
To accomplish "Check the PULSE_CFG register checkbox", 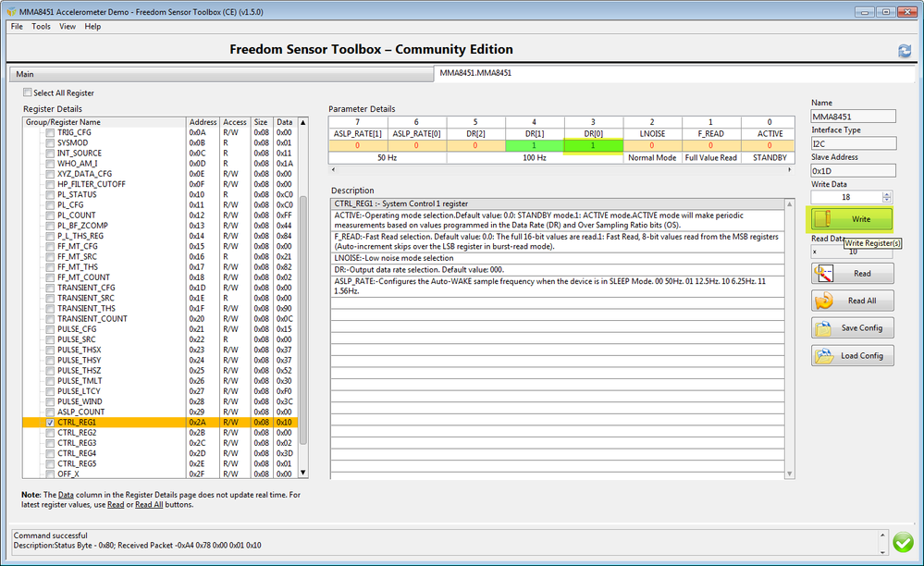I will click(x=50, y=330).
